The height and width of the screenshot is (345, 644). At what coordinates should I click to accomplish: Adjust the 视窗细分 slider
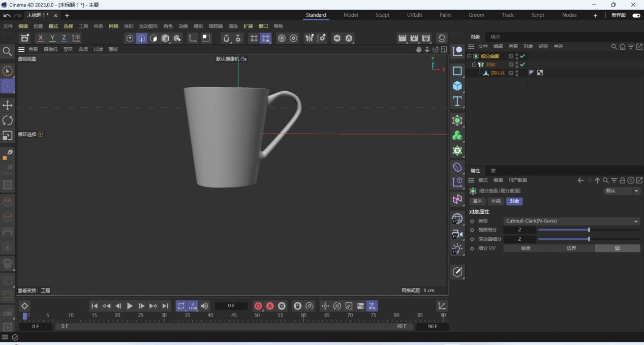(589, 230)
